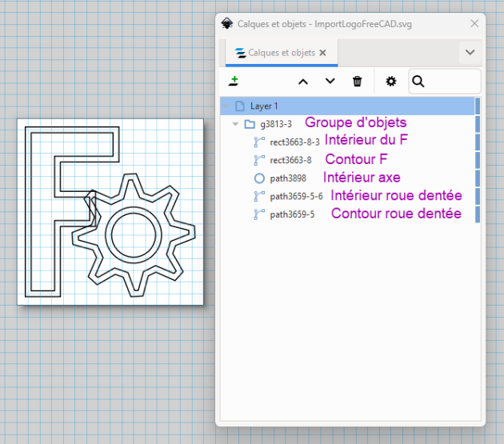Click the path icon of rect3663-8-3
This screenshot has height=444, width=504.
[259, 142]
